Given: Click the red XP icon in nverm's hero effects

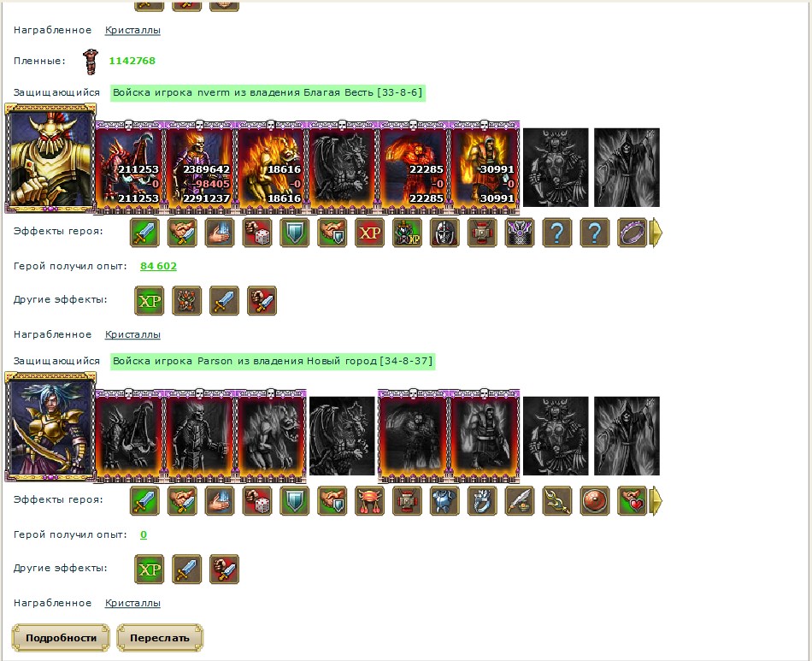Looking at the screenshot, I should pos(370,233).
